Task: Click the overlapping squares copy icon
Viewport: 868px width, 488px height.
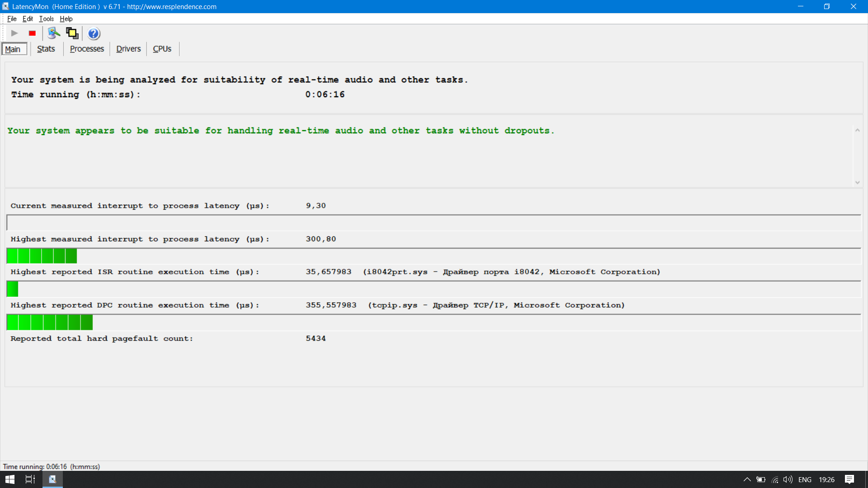Action: click(x=72, y=33)
